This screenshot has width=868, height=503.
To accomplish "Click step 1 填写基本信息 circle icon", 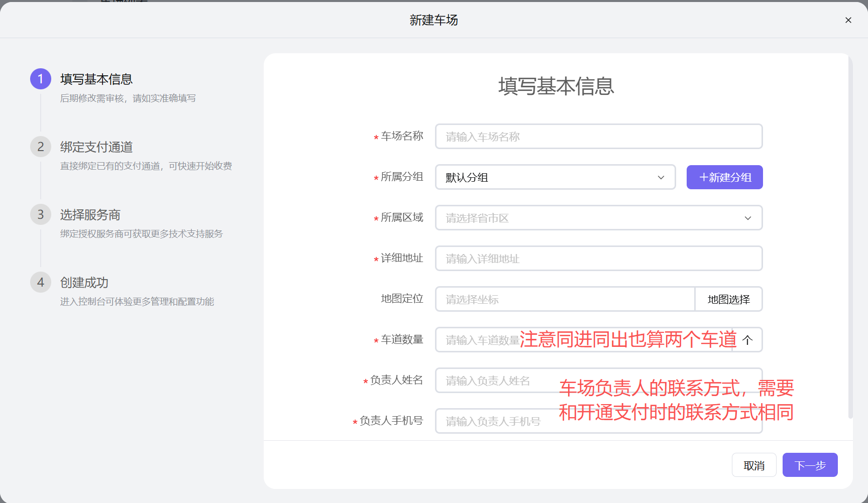I will pyautogui.click(x=40, y=79).
